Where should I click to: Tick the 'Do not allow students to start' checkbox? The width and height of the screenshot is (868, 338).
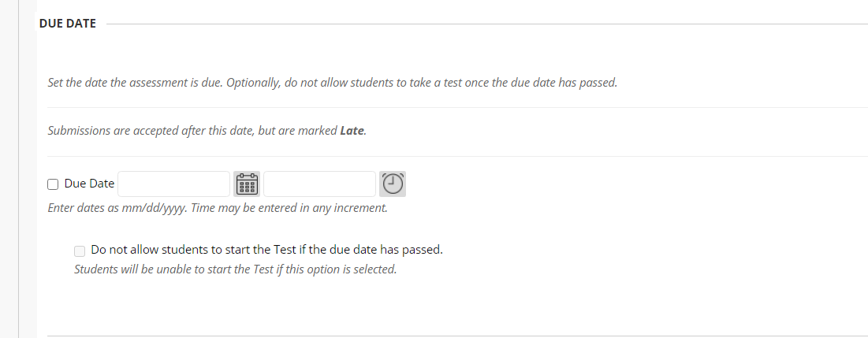[x=80, y=251]
